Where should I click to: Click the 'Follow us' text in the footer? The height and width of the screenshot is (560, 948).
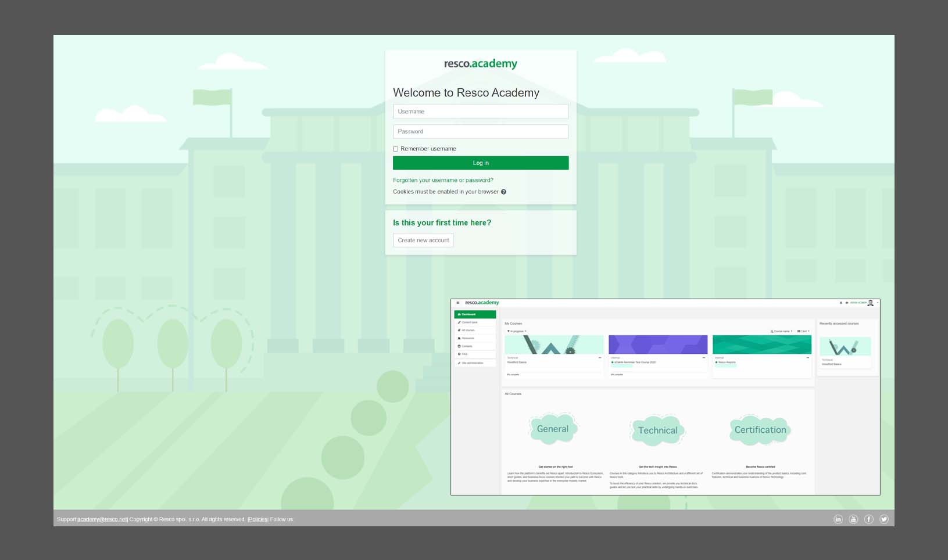281,519
